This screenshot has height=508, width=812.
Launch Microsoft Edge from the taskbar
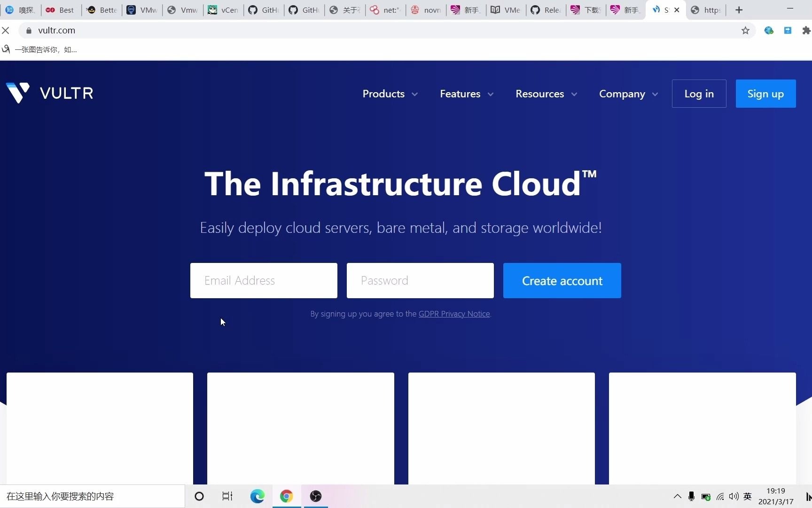[258, 496]
